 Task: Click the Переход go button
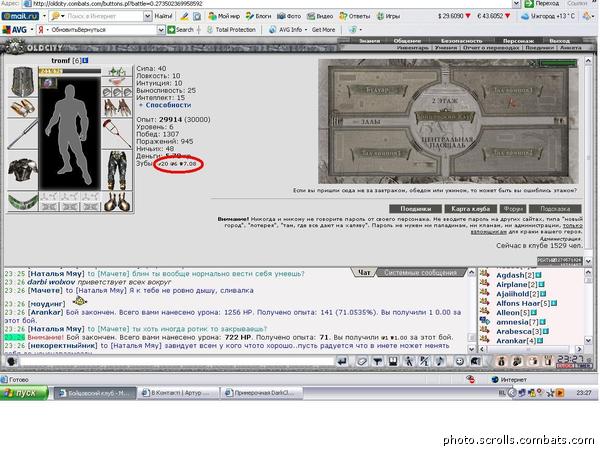(x=542, y=3)
